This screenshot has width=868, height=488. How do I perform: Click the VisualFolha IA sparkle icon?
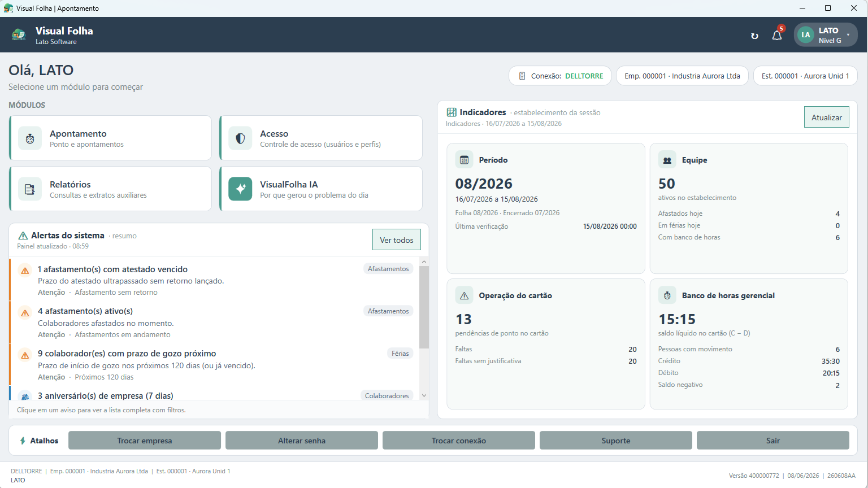point(240,189)
